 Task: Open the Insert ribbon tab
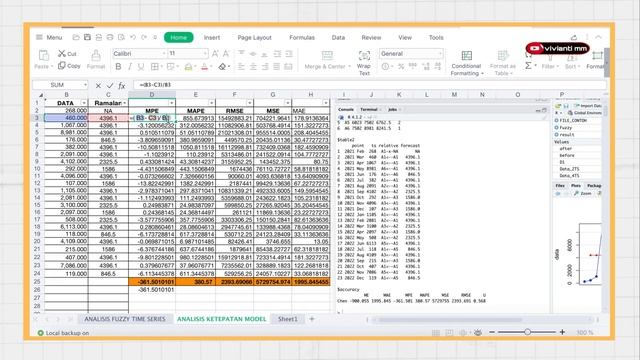pos(212,38)
